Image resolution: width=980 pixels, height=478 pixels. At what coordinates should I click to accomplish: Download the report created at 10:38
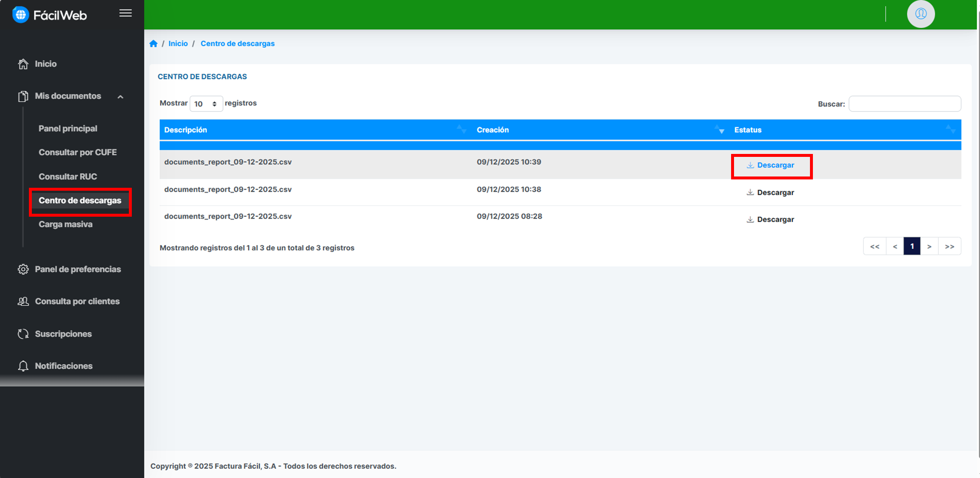770,193
